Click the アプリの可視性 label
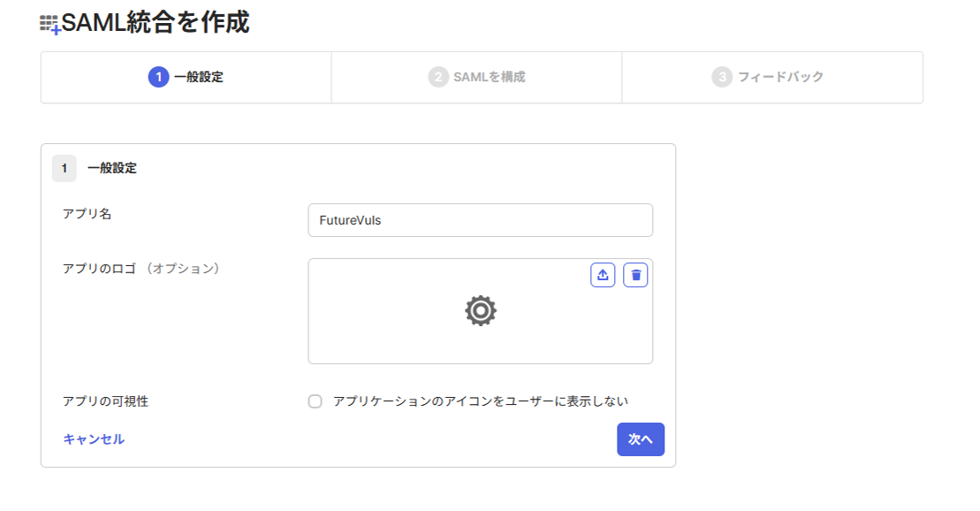The width and height of the screenshot is (980, 511). [x=106, y=401]
